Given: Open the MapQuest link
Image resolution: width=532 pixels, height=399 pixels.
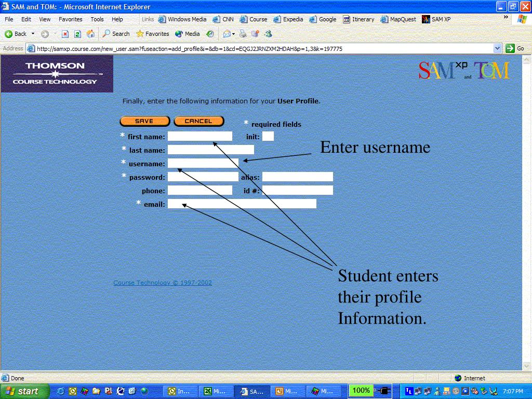Looking at the screenshot, I should pos(398,19).
